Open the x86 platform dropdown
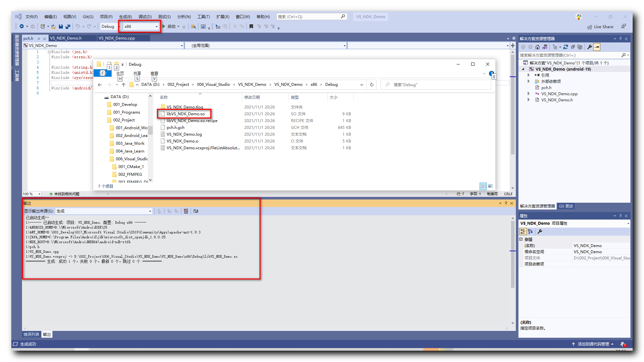The image size is (644, 362). point(141,27)
